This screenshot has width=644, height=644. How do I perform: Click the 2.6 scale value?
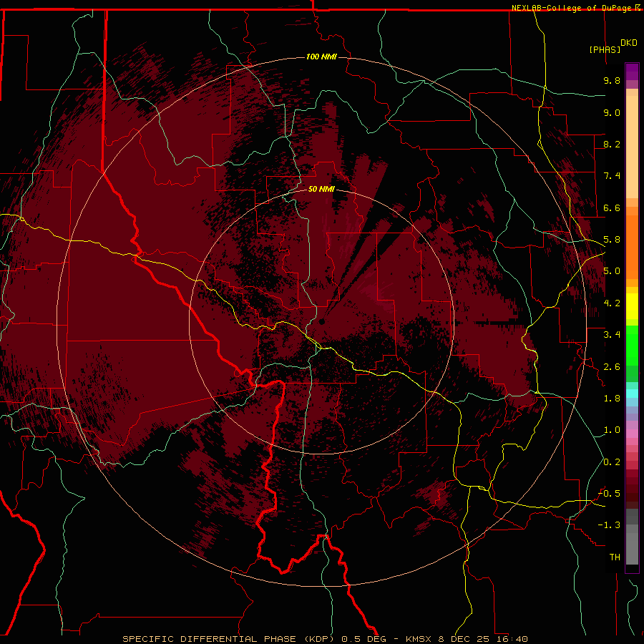click(x=612, y=367)
